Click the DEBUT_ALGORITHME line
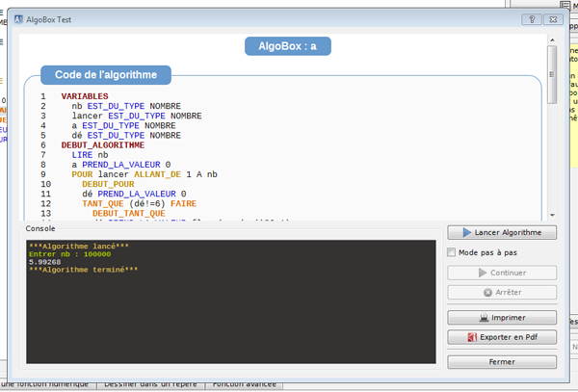Viewport: 578px width, 392px height. [103, 145]
